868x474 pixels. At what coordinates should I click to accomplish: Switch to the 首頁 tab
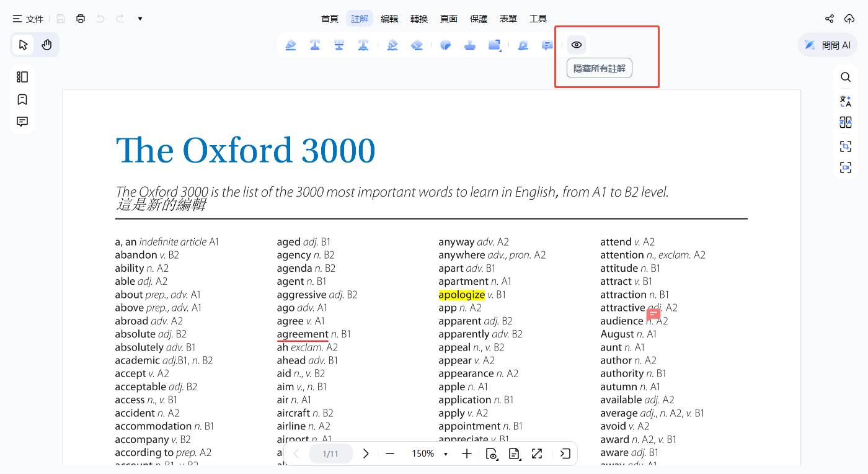[330, 19]
